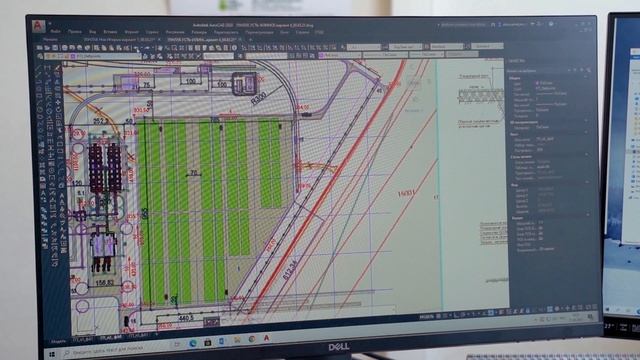Open the Справка menu
Screen dimensions: 640x360
coord(302,32)
